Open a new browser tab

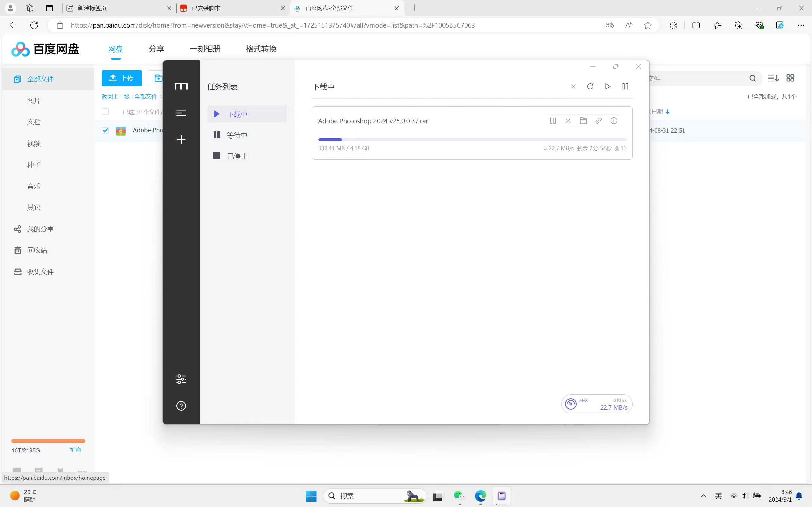(x=414, y=8)
